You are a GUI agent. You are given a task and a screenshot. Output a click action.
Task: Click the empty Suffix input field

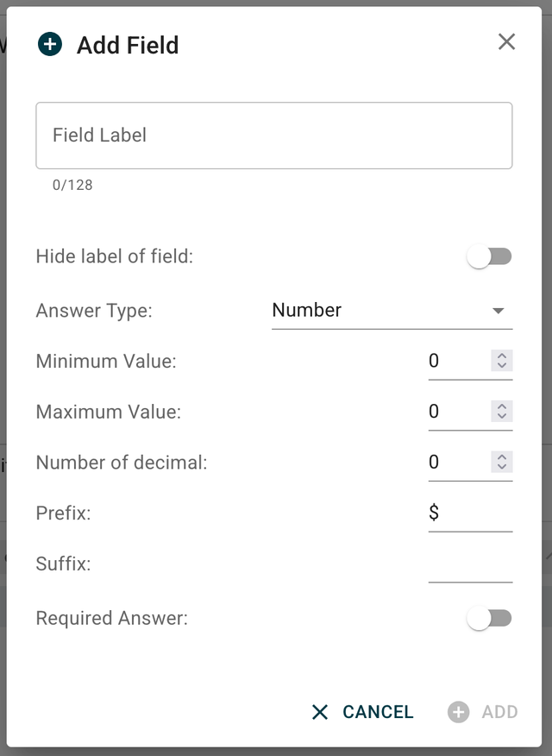470,565
